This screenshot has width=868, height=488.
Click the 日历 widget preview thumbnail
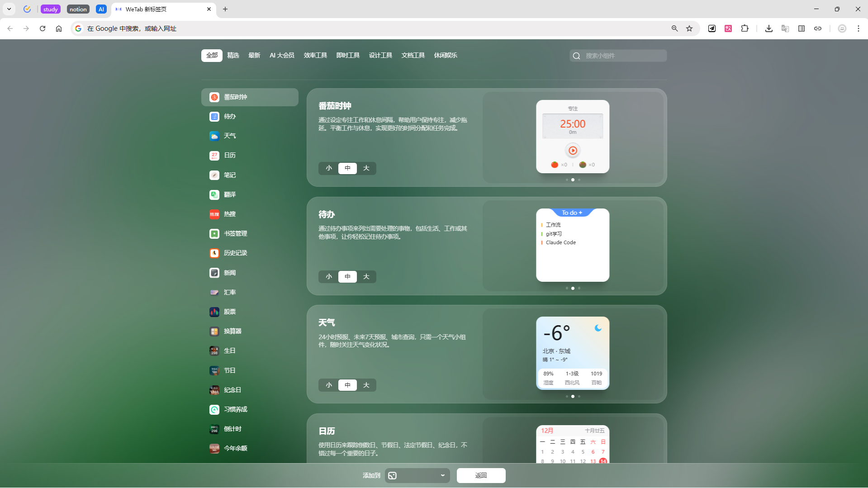[573, 444]
